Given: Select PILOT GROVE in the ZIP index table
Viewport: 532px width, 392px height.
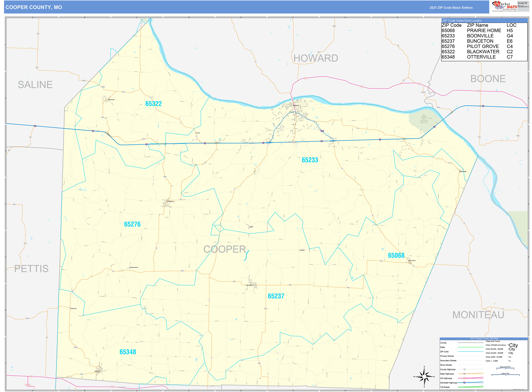Looking at the screenshot, I should [x=483, y=46].
